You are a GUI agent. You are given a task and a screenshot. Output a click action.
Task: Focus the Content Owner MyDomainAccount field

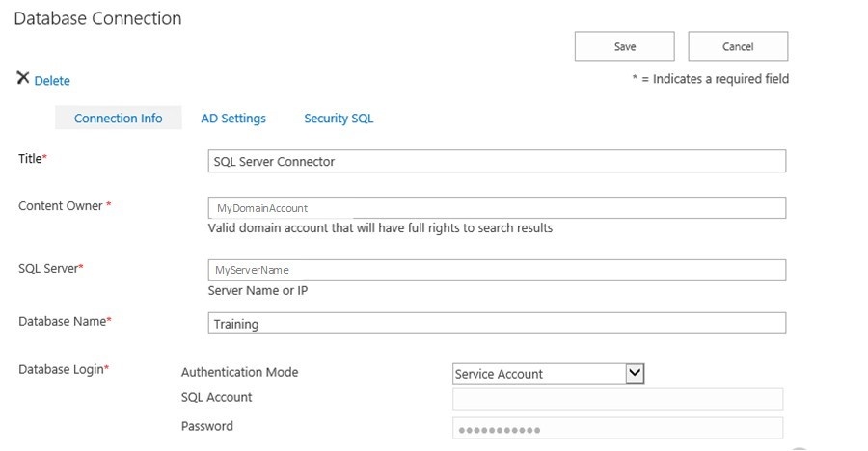point(497,208)
